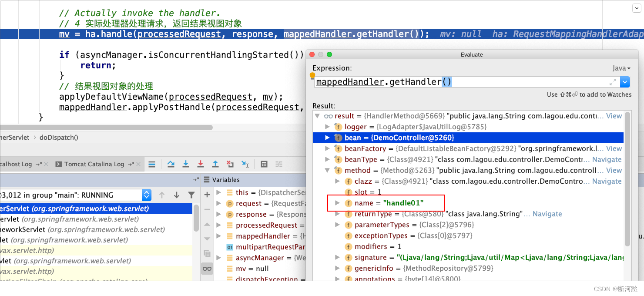Toggle the thread filter funnel icon
The image size is (644, 296).
coord(191,195)
